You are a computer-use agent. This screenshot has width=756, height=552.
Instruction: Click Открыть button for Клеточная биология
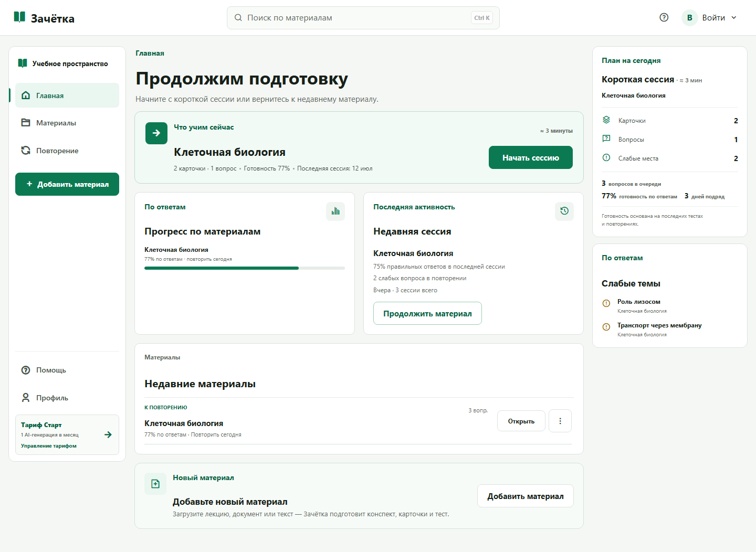[x=521, y=421]
